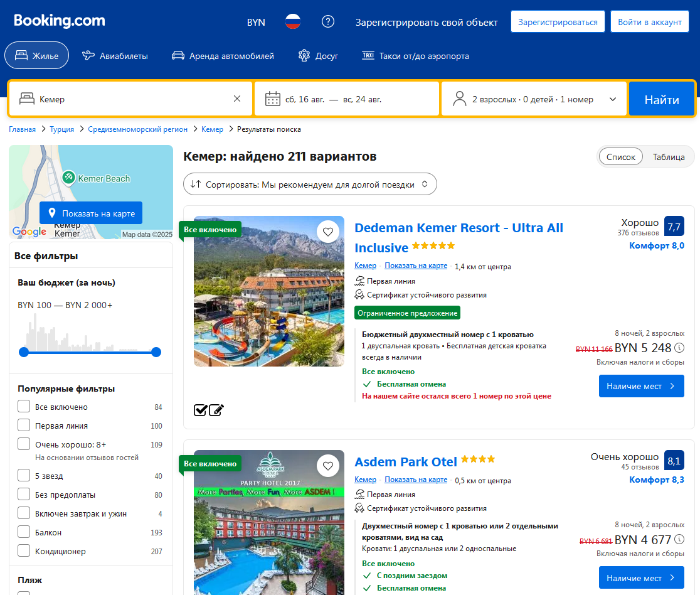700x595 pixels.
Task: Click the price info icon next to BYN 4 677
Action: click(x=679, y=539)
